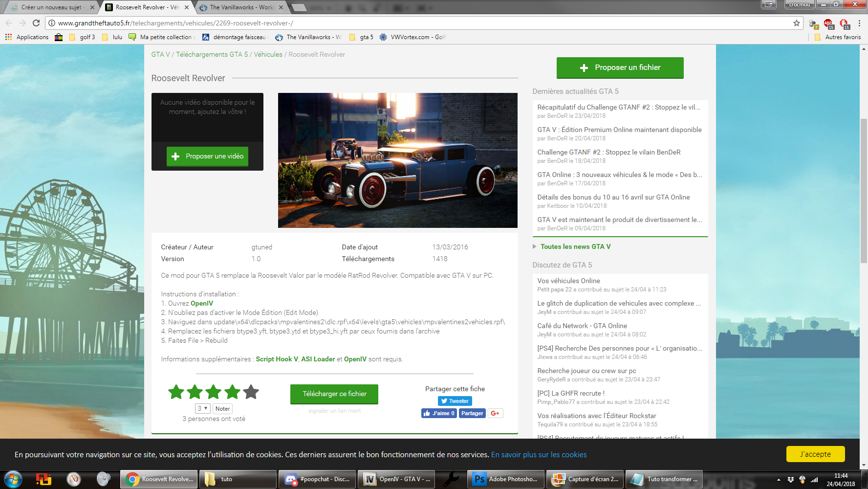
Task: Open forum topic 'Vos véhicules Online'
Action: (x=568, y=281)
